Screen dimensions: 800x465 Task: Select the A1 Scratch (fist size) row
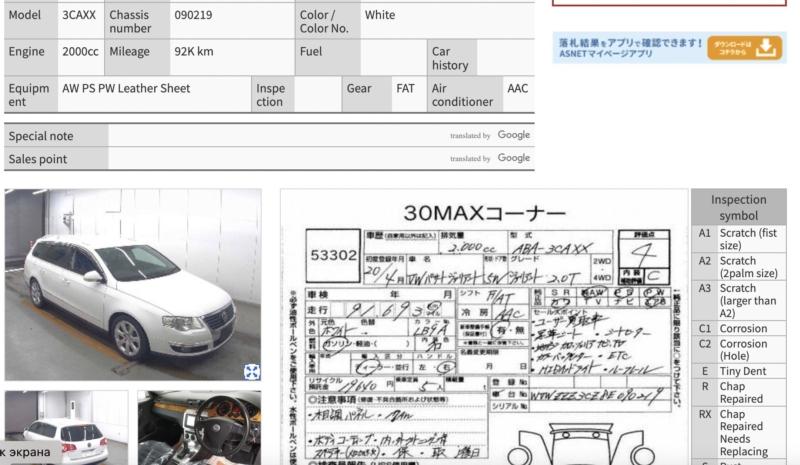click(739, 239)
